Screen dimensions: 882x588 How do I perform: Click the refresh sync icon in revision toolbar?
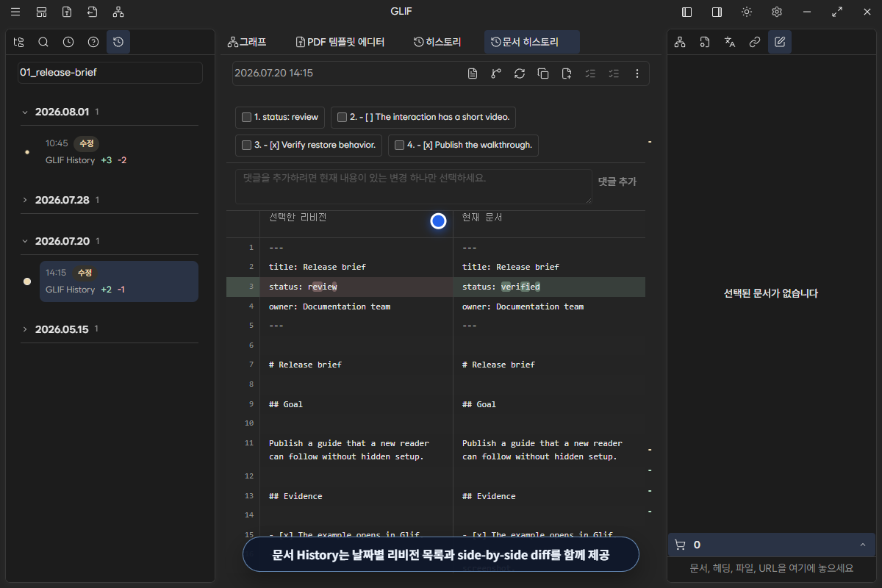(520, 73)
